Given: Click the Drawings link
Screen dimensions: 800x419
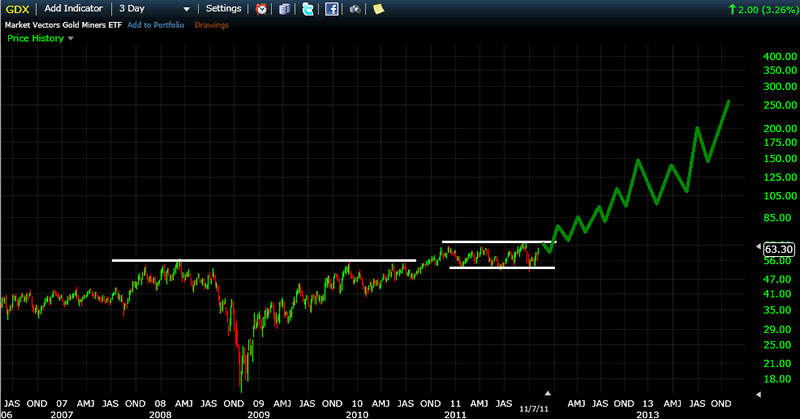Looking at the screenshot, I should pos(210,24).
